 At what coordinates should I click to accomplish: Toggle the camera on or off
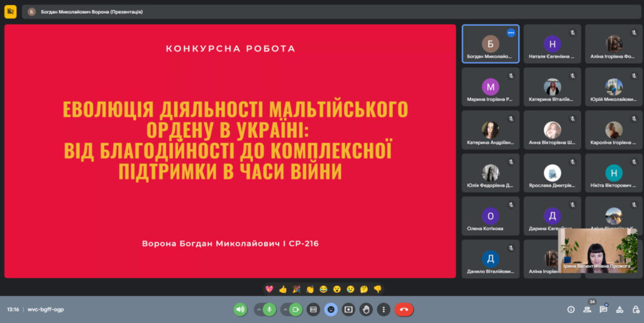296,309
